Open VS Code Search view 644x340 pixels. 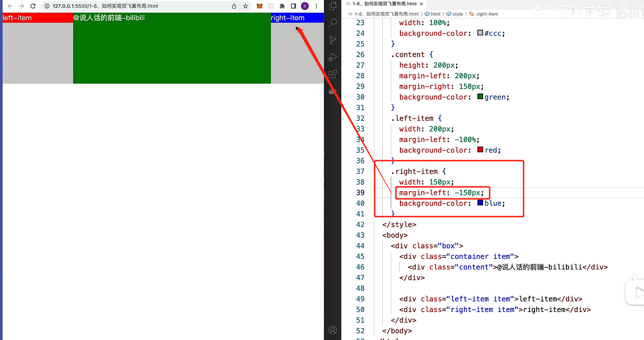(333, 23)
